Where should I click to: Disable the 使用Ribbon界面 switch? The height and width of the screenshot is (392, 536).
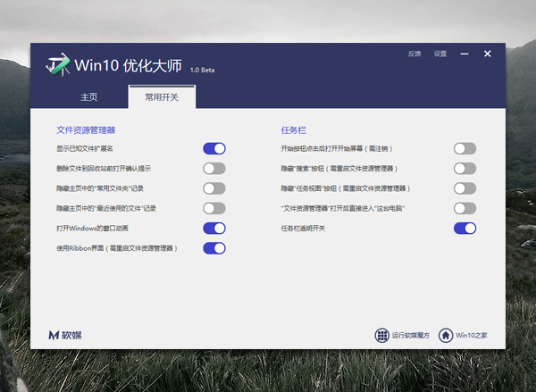click(x=214, y=248)
